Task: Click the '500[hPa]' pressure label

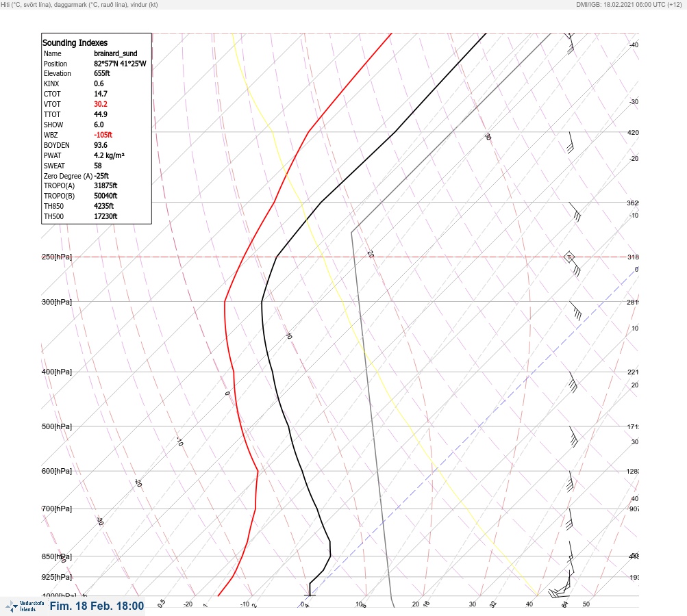Action: 57,426
